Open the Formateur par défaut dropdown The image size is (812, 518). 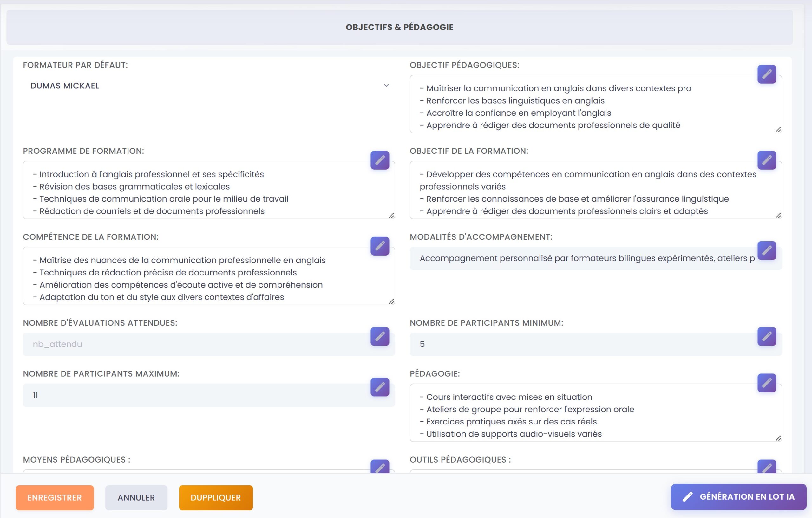[x=208, y=86]
